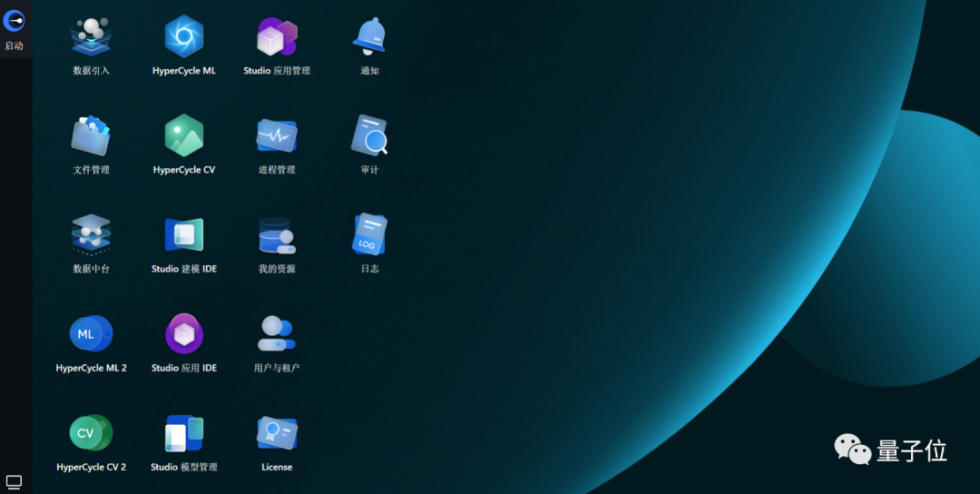Open the 日志 LOG icon
This screenshot has width=980, height=494.
[369, 234]
